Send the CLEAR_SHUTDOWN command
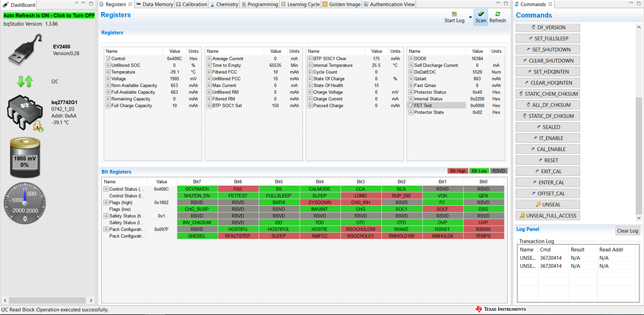 pyautogui.click(x=548, y=61)
